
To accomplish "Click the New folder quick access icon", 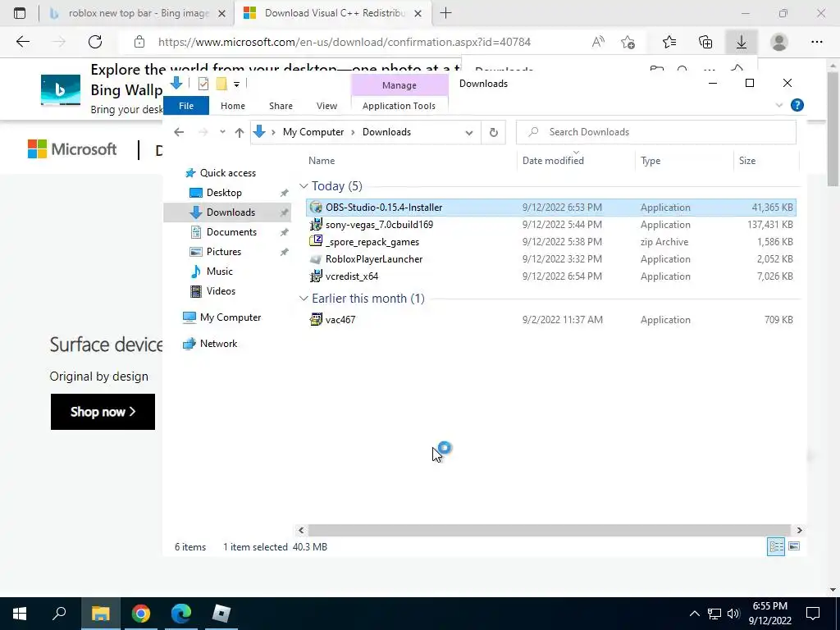I will (x=221, y=84).
